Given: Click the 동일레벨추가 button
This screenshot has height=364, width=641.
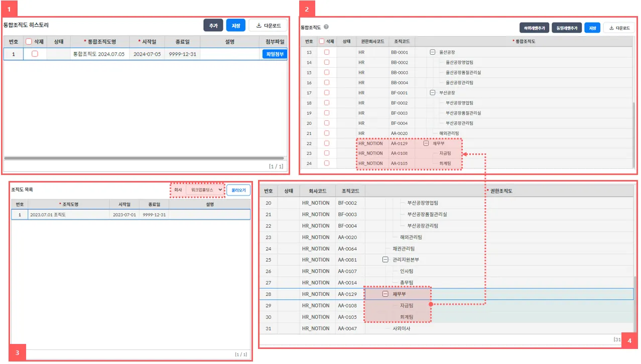Looking at the screenshot, I should (x=566, y=28).
